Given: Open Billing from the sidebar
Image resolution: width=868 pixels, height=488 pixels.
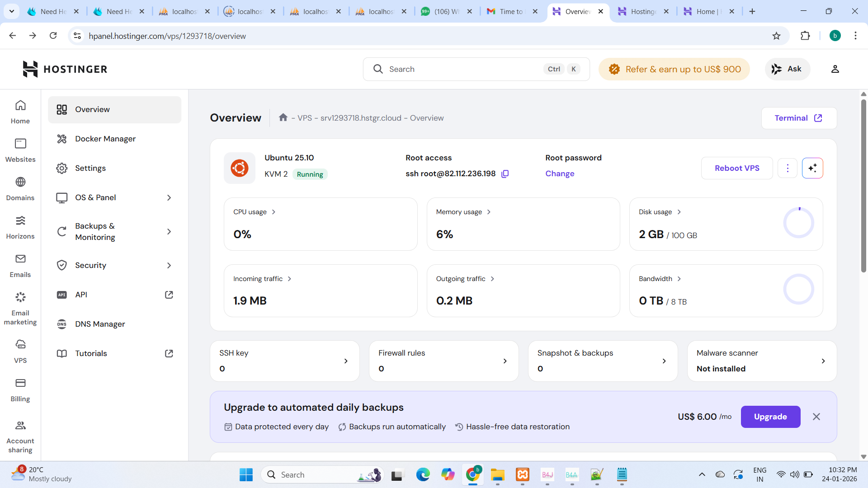Looking at the screenshot, I should point(20,389).
